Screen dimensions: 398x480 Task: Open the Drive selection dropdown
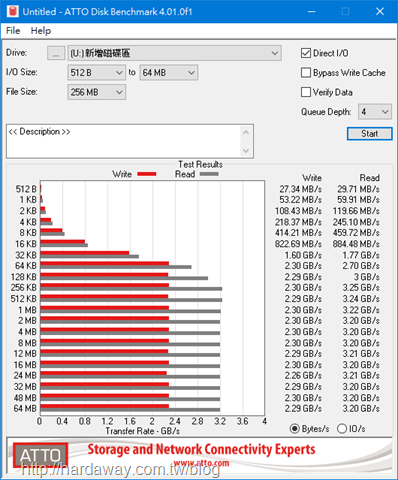point(174,53)
